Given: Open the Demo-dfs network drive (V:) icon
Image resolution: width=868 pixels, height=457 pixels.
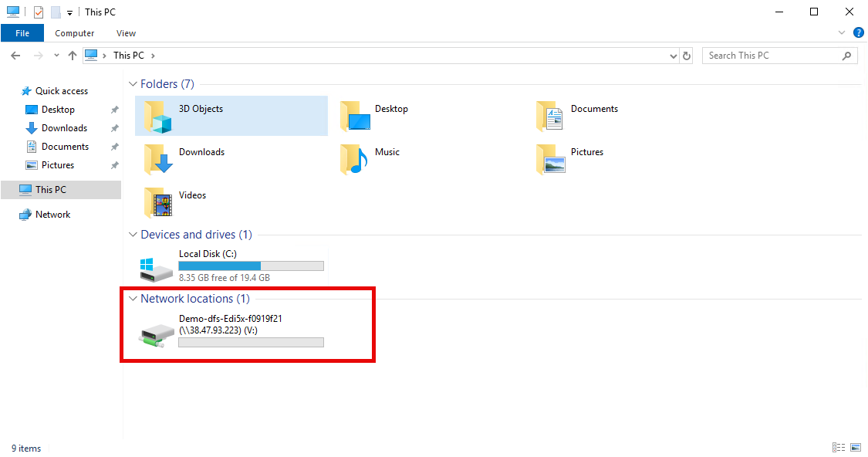Looking at the screenshot, I should (x=157, y=333).
